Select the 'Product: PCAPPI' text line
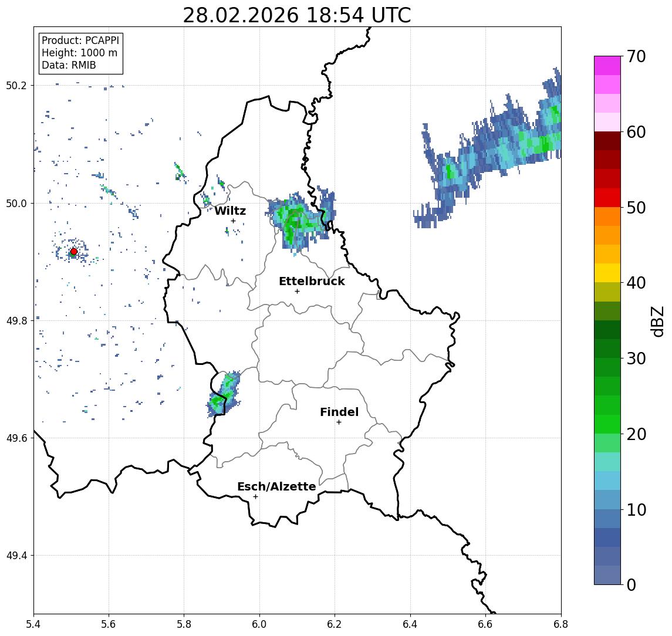 coord(80,40)
